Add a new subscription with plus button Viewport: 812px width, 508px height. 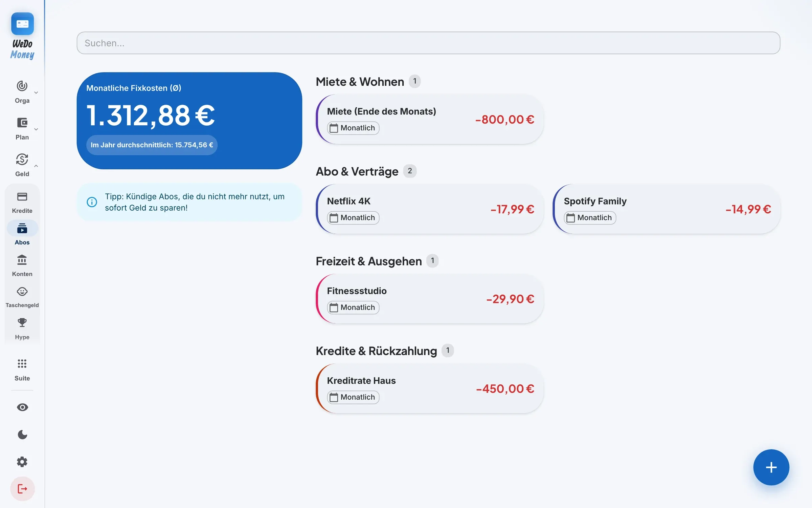(771, 467)
